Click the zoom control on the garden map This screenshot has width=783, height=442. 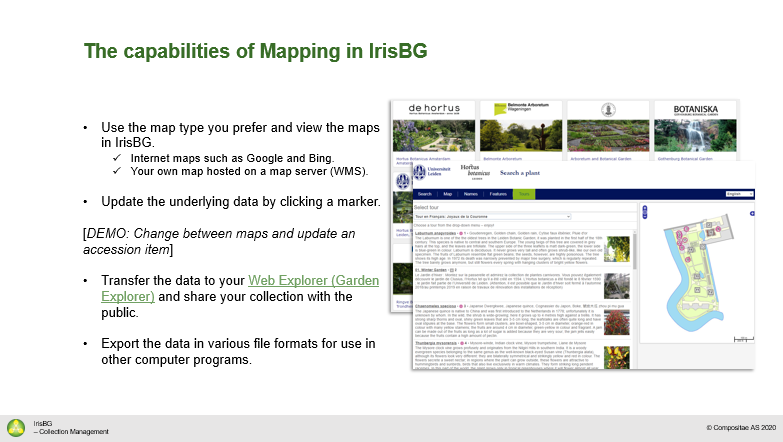[645, 212]
